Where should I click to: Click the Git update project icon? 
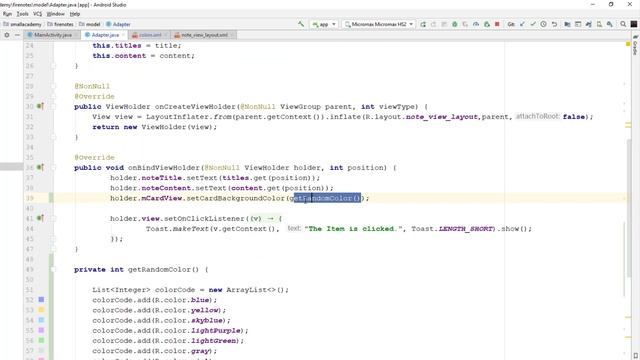522,24
